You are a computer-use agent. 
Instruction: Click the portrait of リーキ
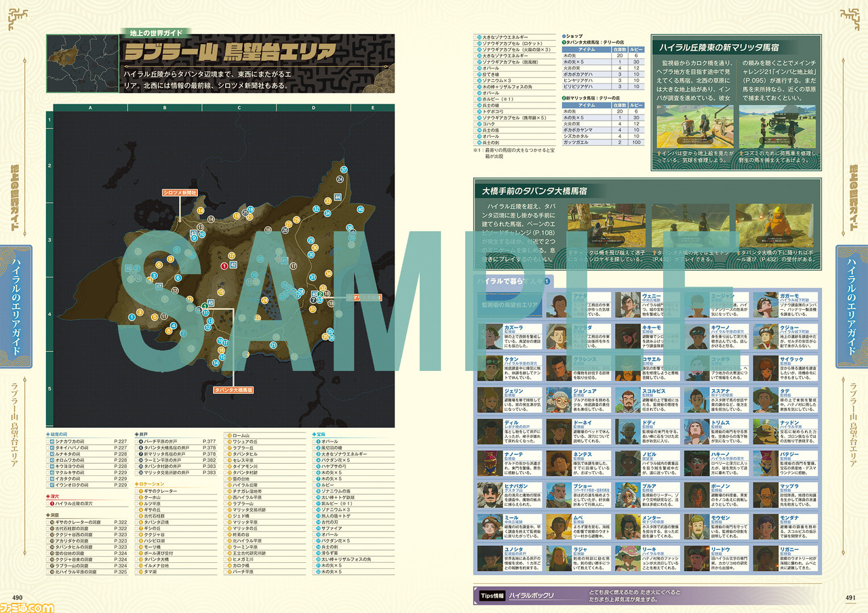[629, 557]
